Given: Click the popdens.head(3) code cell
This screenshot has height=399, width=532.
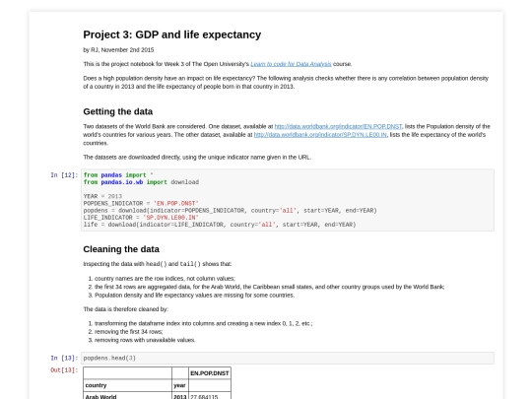Looking at the screenshot, I should point(288,358).
